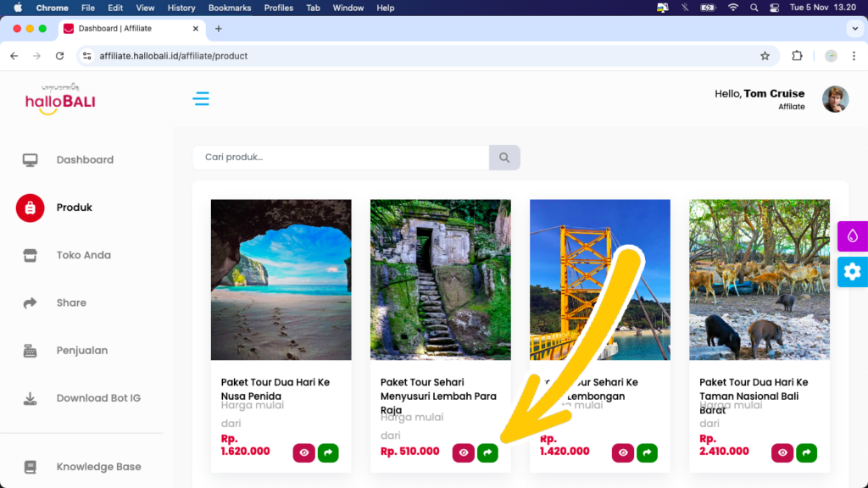
Task: Open Spotlight search in menu bar
Action: pos(754,8)
